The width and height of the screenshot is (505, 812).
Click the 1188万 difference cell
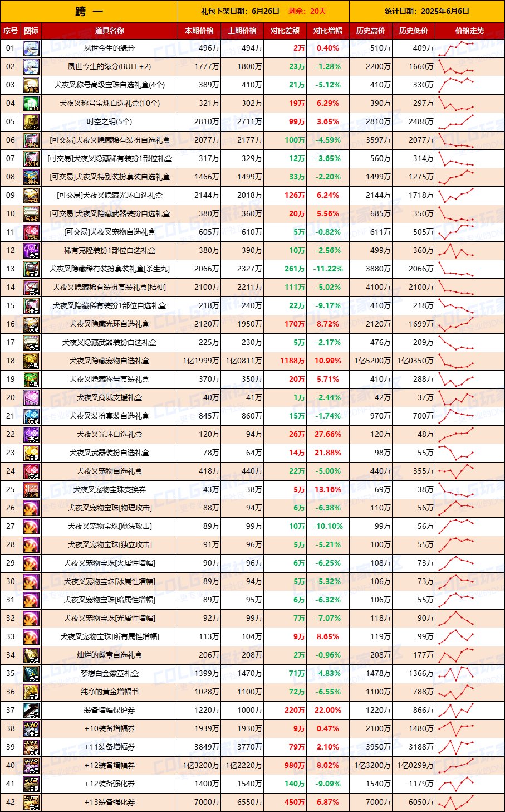click(x=285, y=361)
